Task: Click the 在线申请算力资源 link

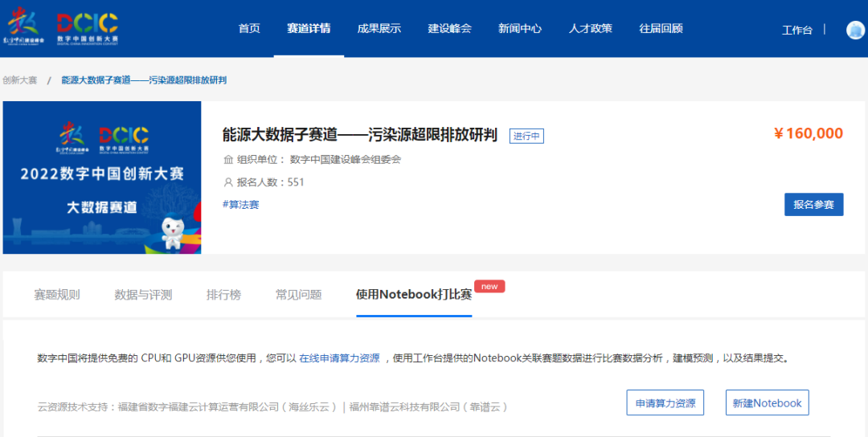Action: pyautogui.click(x=339, y=358)
